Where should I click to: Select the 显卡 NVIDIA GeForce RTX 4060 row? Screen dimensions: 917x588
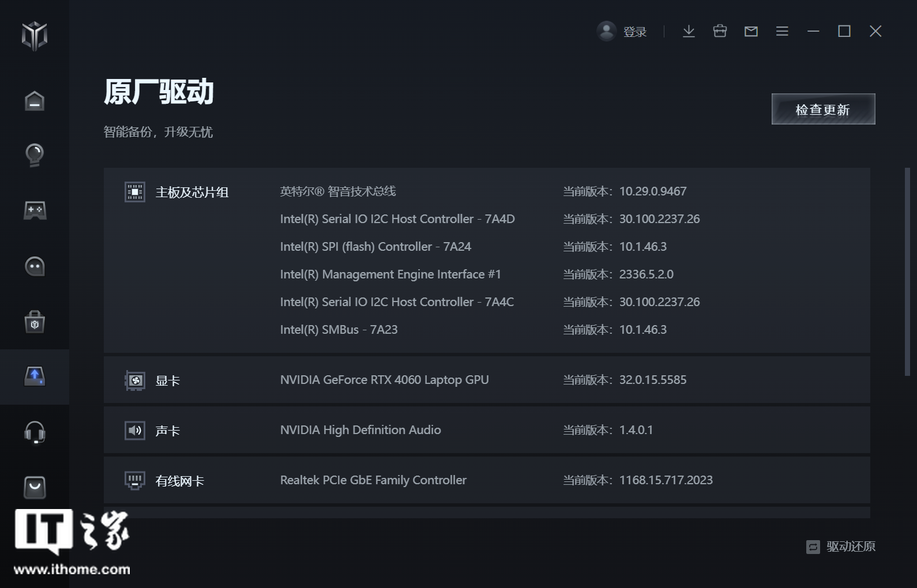(x=486, y=380)
